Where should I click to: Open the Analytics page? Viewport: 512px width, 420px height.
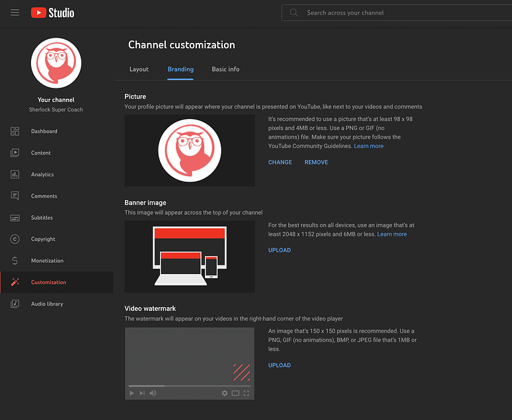click(42, 174)
